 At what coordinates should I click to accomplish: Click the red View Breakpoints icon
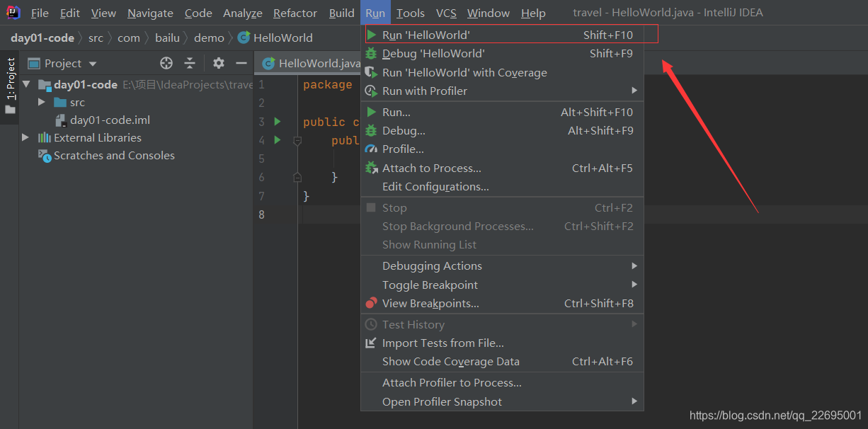[x=371, y=303]
